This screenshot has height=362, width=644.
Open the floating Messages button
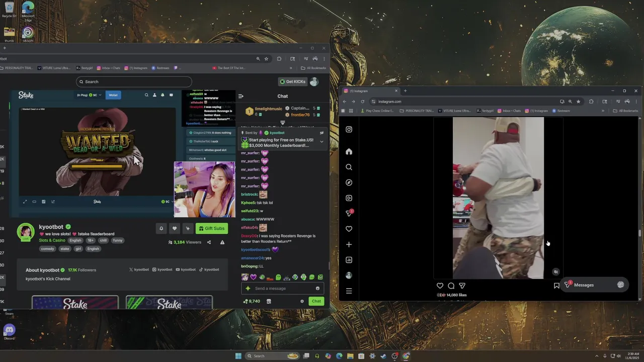pos(595,285)
